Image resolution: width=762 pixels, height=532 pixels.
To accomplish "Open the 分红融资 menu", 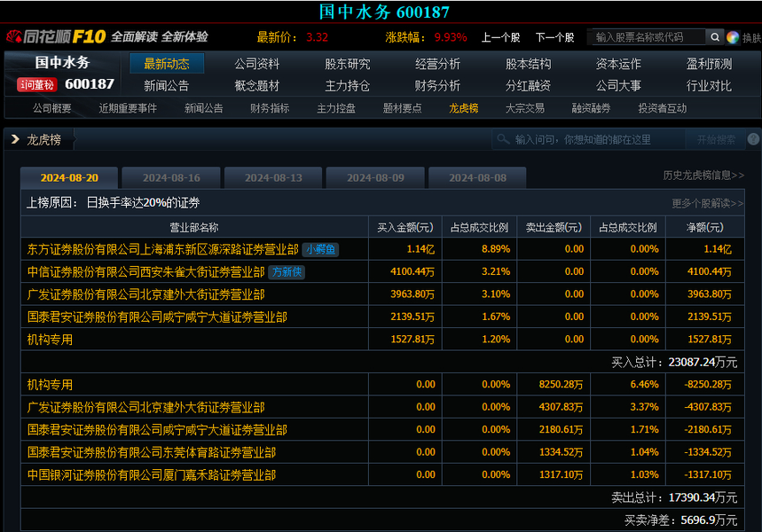I will [x=528, y=86].
